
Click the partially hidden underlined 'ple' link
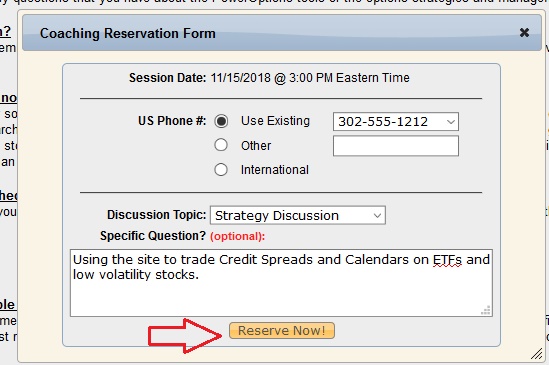[7, 305]
